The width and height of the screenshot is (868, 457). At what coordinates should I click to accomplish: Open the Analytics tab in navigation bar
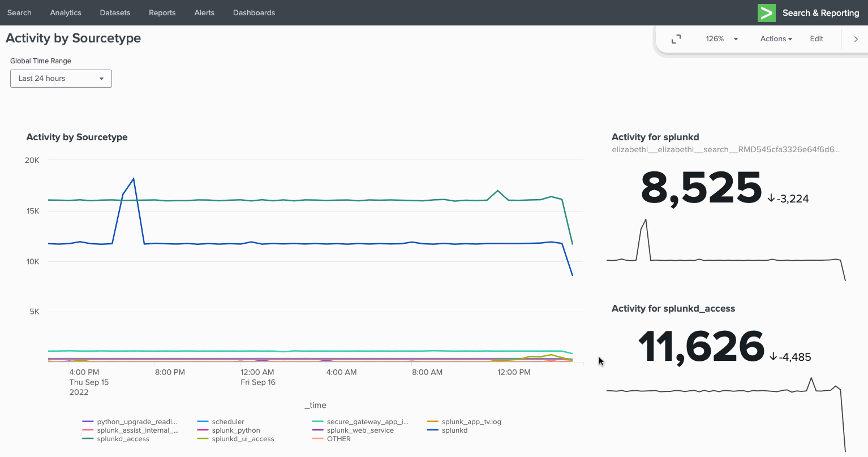[66, 12]
